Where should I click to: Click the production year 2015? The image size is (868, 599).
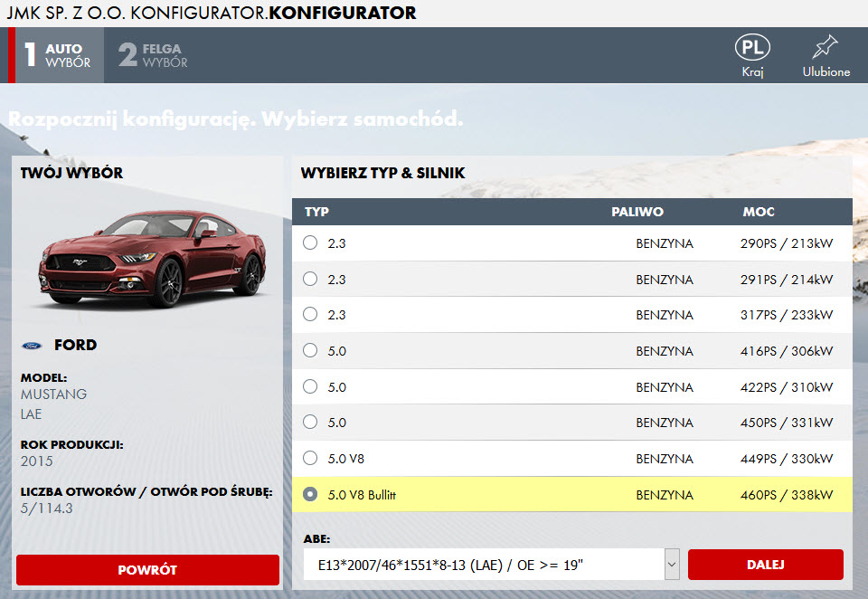pyautogui.click(x=36, y=461)
